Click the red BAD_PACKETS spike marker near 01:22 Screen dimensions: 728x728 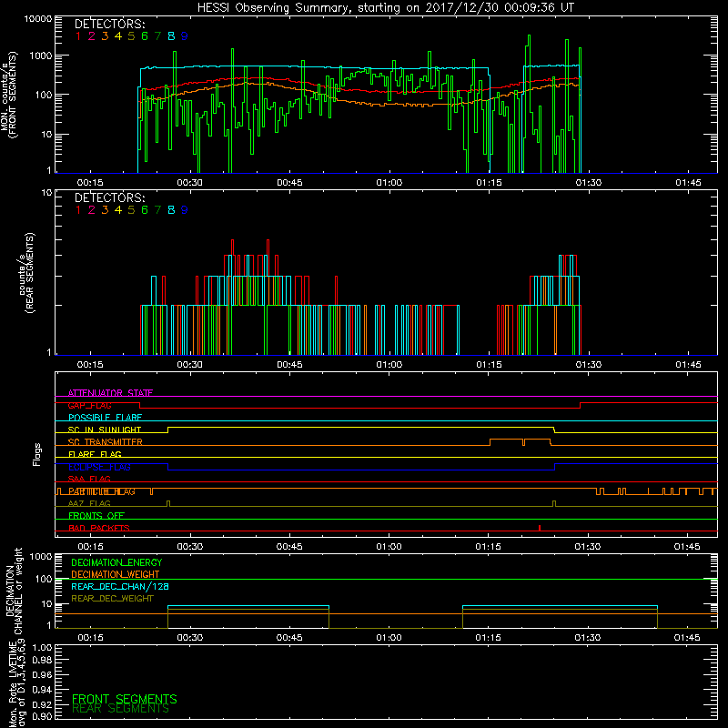(539, 528)
